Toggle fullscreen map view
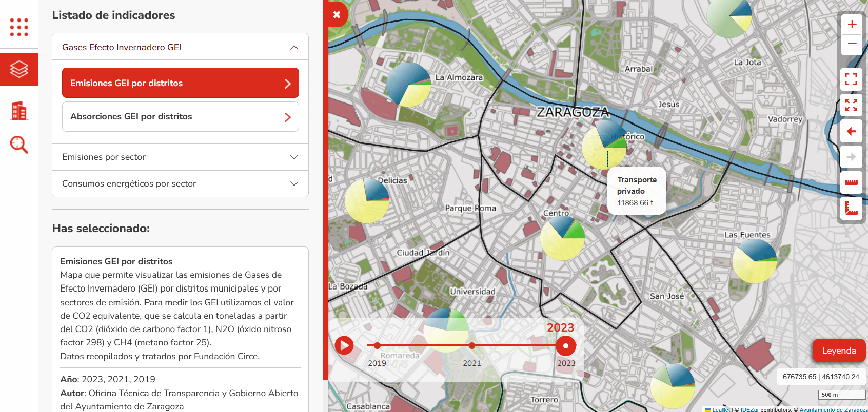868x412 pixels. (851, 79)
